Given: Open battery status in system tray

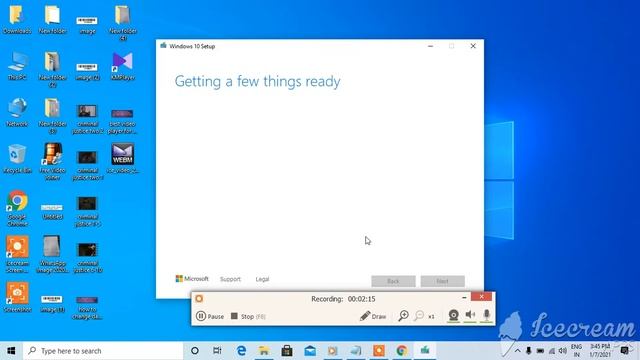Looking at the screenshot, I should 540,351.
